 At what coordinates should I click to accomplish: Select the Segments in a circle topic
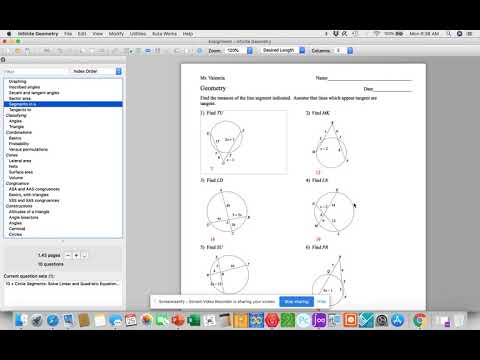(63, 104)
